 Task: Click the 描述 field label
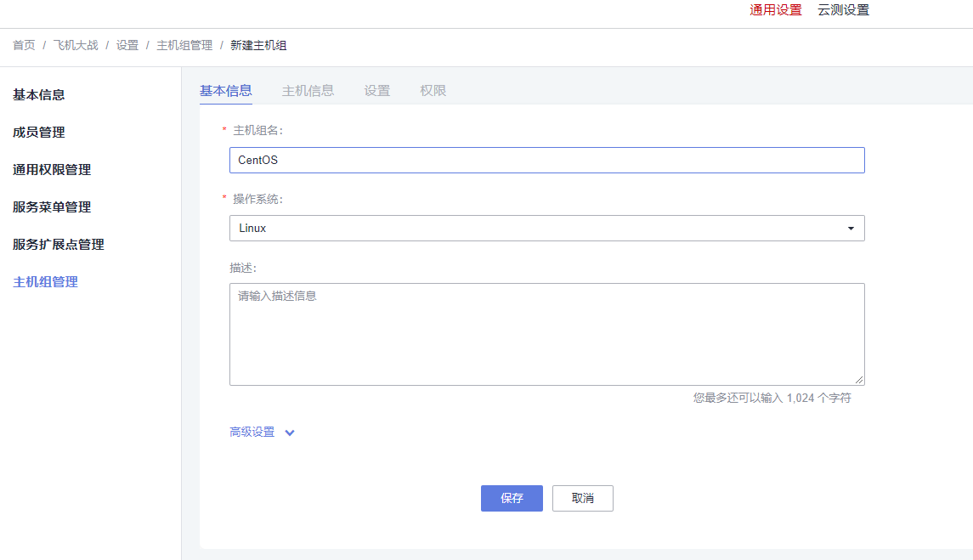[x=243, y=269]
